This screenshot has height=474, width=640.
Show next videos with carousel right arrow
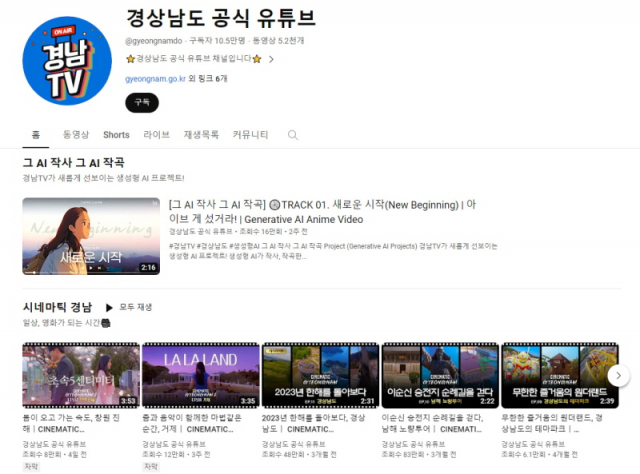(x=618, y=375)
